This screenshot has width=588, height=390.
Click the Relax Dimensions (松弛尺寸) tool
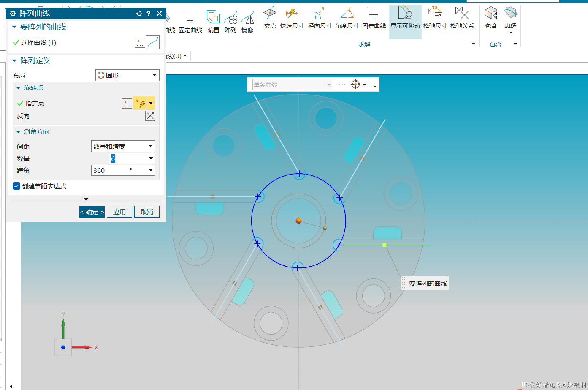pyautogui.click(x=435, y=18)
